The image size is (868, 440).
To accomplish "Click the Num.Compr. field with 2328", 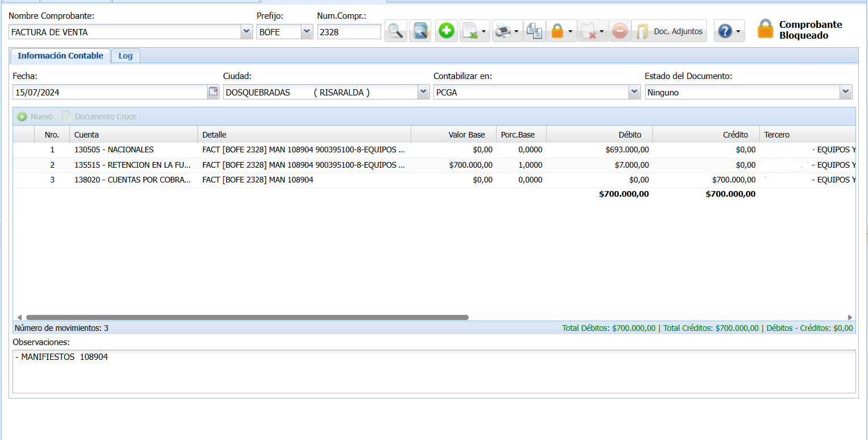I will 349,32.
